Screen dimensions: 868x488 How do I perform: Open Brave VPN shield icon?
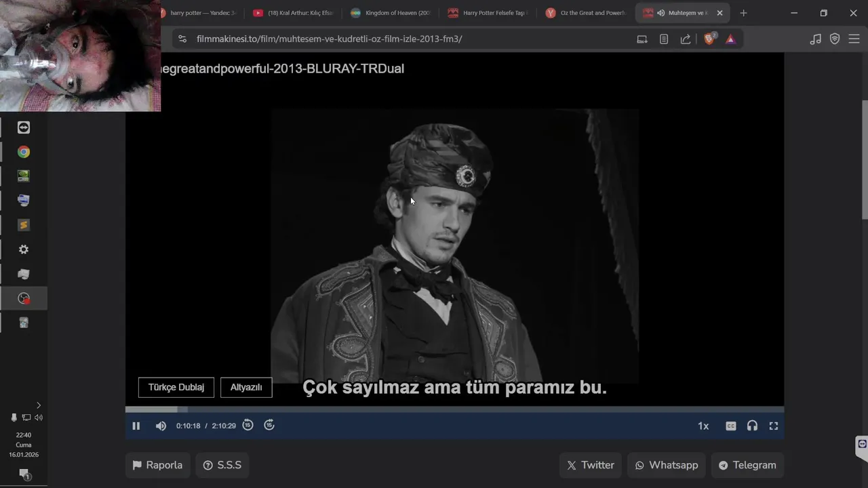pyautogui.click(x=835, y=39)
